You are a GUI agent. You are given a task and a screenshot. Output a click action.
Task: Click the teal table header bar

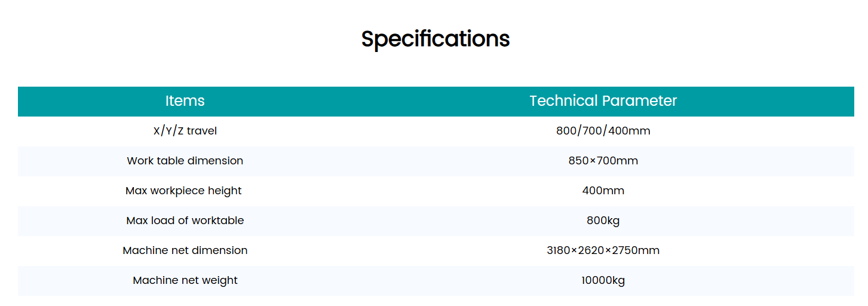point(388,101)
